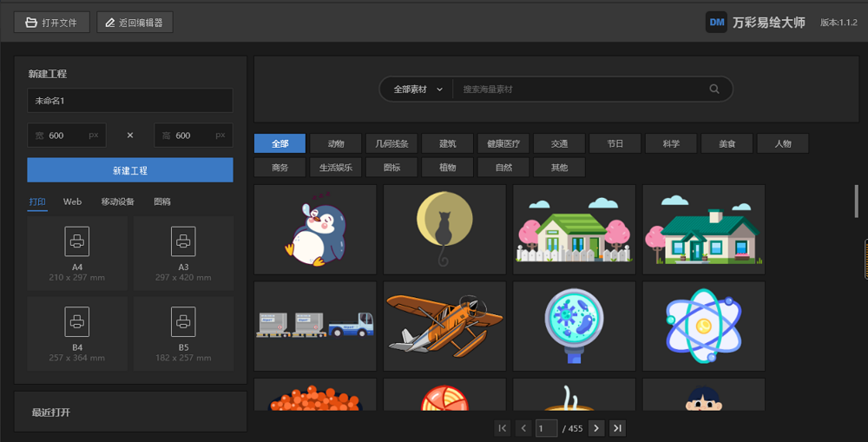Click the materials list vertical scrollbar

point(857,201)
